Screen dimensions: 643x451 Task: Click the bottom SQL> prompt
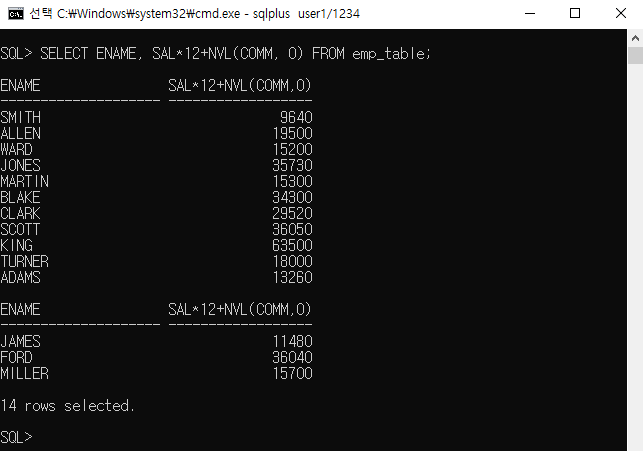(x=16, y=437)
